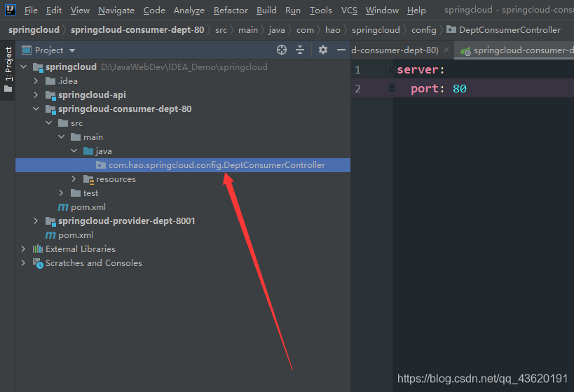
Task: Select the test folder row
Action: point(183,192)
